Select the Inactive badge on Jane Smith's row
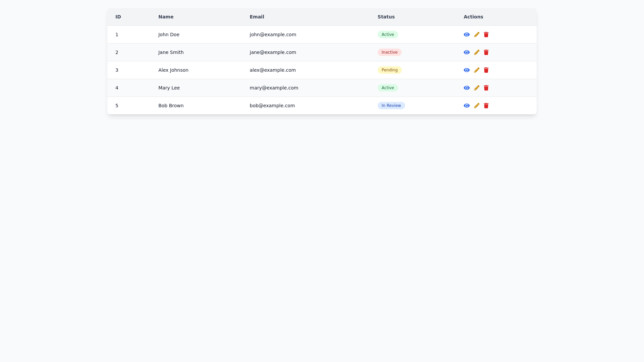 pos(389,52)
